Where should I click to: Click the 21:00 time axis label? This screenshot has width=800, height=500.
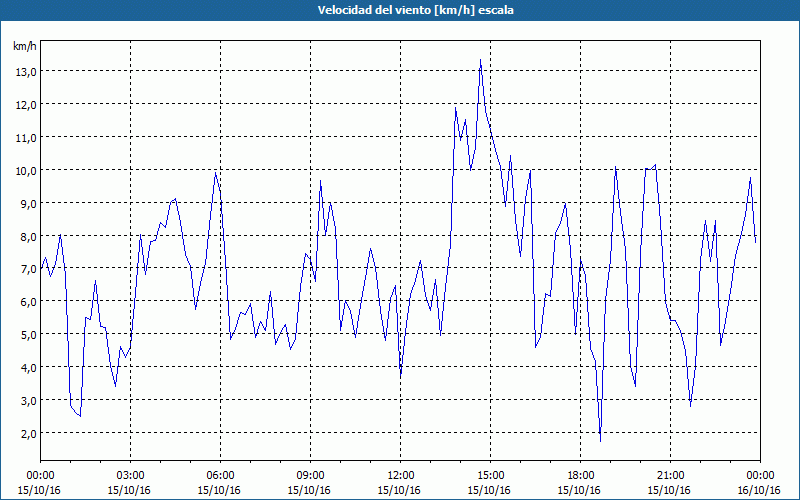coord(670,476)
